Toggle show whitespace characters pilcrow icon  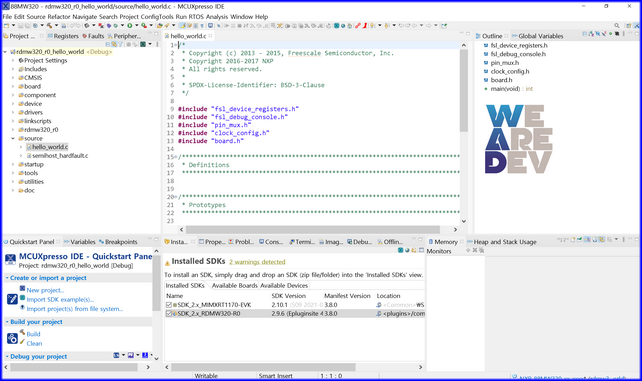202,25
